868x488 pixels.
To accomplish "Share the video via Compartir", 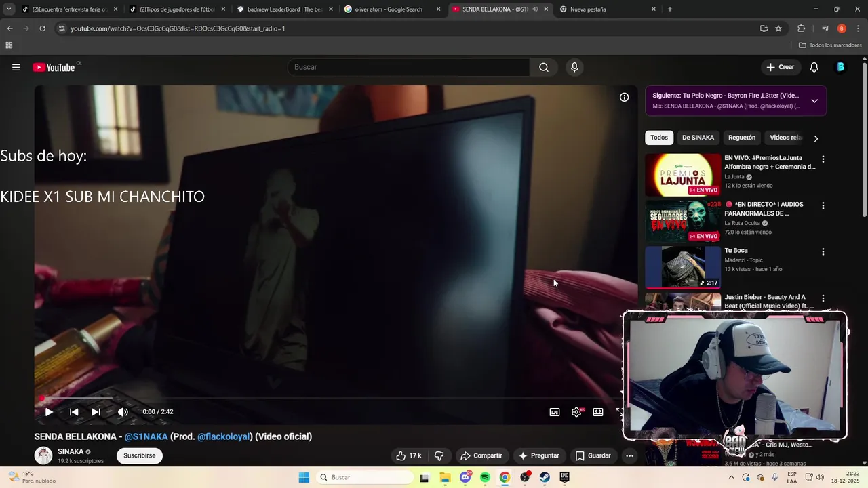I will 481,455.
